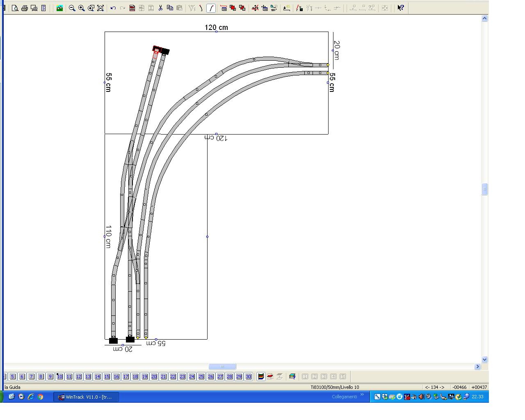525x420 pixels.
Task: Click the right-side 20 cm dimension label
Action: 337,50
